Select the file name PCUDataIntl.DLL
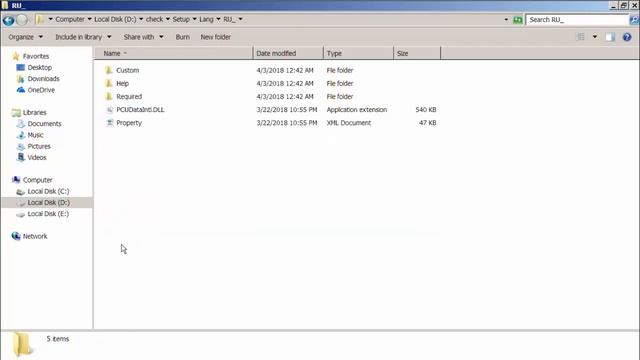The image size is (640, 360). 140,110
